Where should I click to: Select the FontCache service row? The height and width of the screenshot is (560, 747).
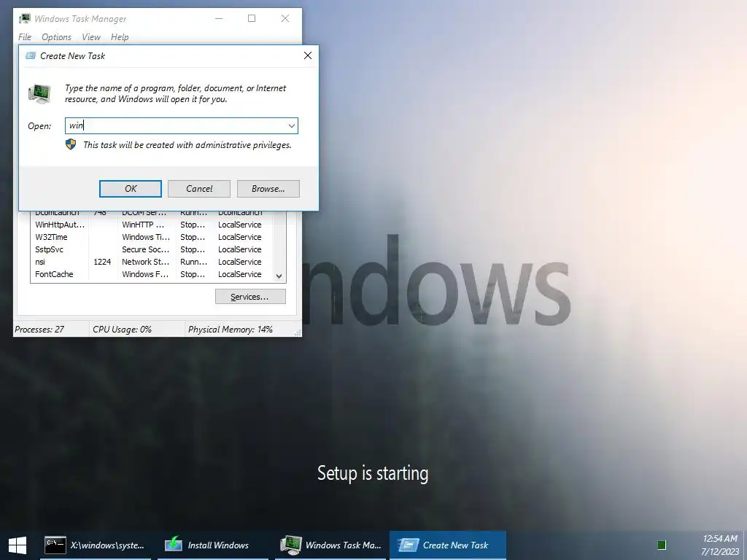(153, 274)
